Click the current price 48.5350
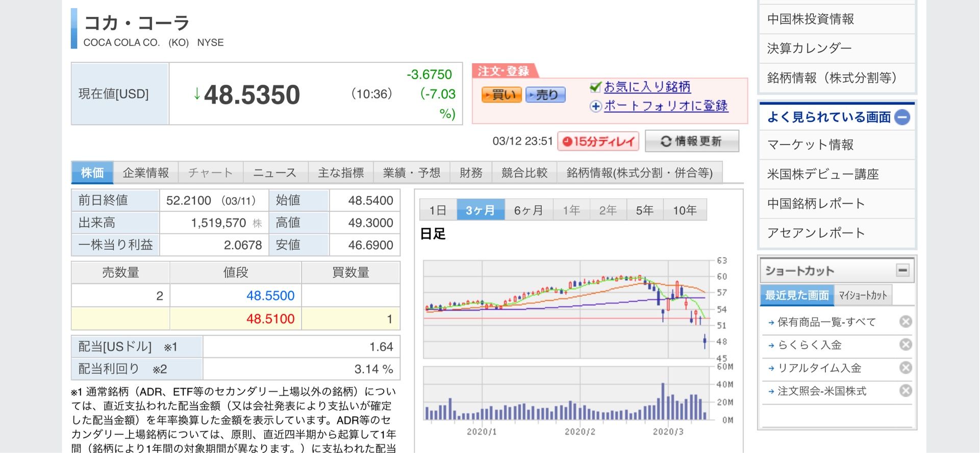The image size is (980, 453). (x=252, y=94)
